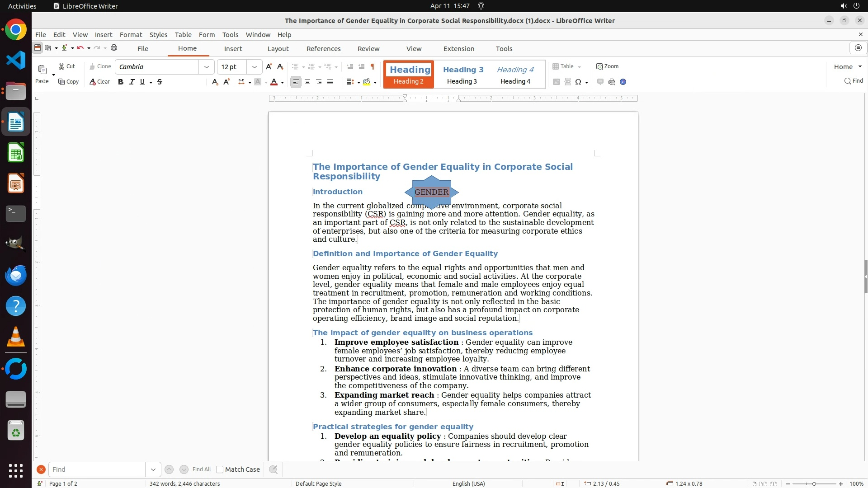The height and width of the screenshot is (488, 868).
Task: Center align the paragraph
Action: click(x=307, y=82)
